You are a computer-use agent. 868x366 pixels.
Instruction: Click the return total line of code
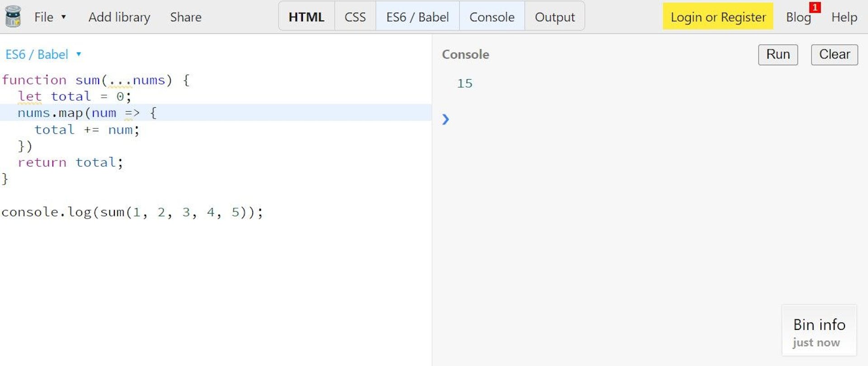(70, 162)
